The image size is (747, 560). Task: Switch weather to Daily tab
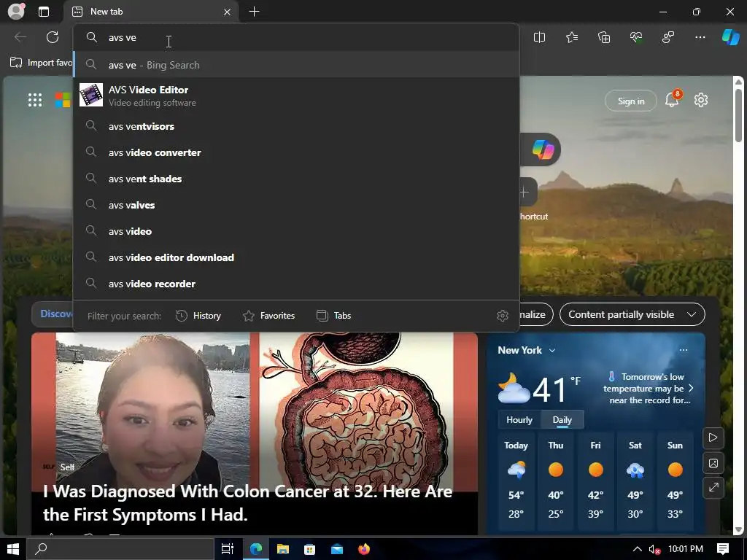(x=562, y=419)
